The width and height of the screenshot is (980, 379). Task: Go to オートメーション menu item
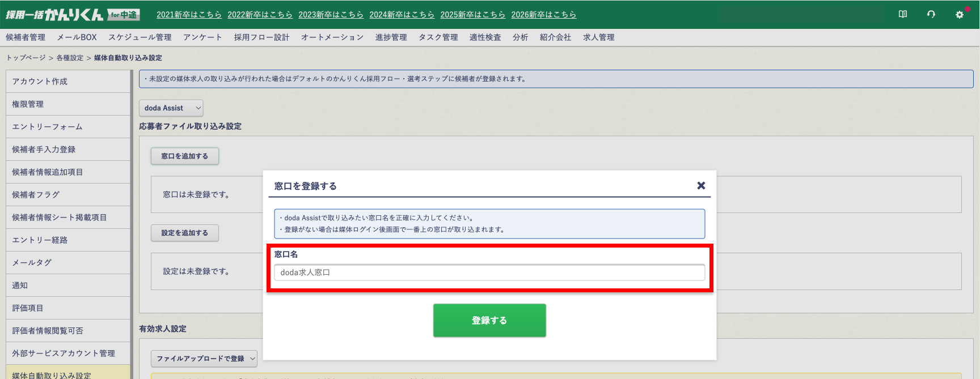click(332, 37)
